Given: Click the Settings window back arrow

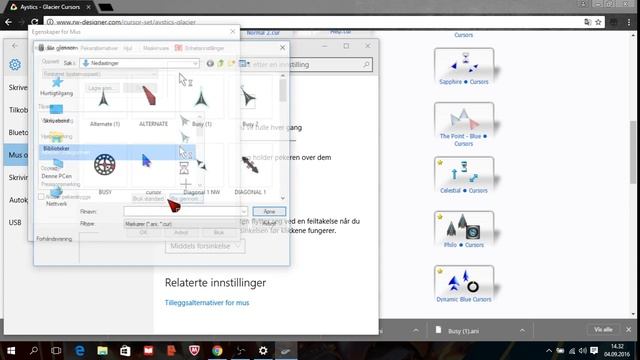Looking at the screenshot, I should point(15,45).
